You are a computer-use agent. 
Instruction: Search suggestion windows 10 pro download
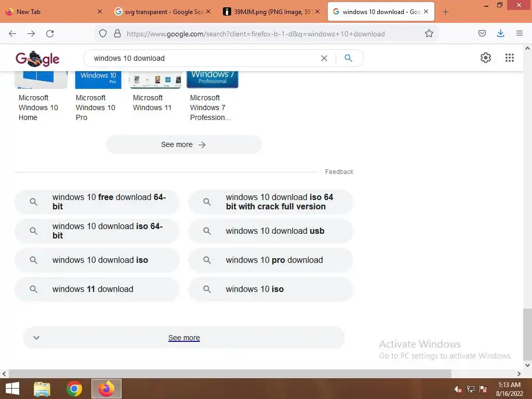(271, 260)
